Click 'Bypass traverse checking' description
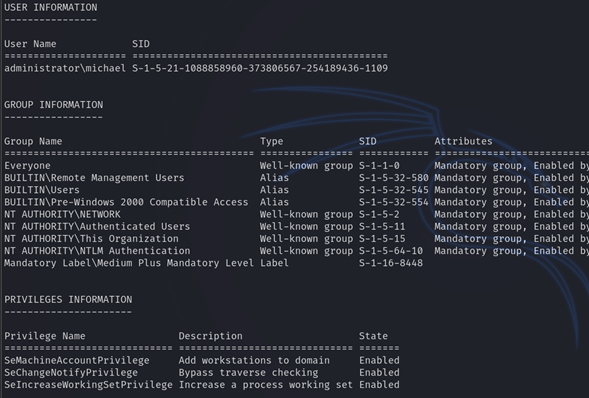This screenshot has height=398, width=589. (248, 372)
